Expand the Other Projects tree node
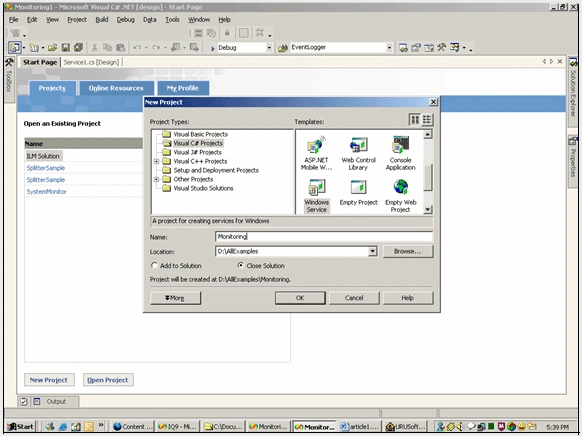Viewport: 582px width, 436px height. [156, 179]
